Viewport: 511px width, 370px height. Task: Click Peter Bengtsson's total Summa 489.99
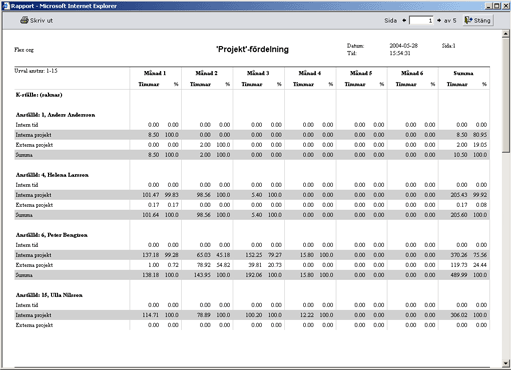pyautogui.click(x=459, y=275)
